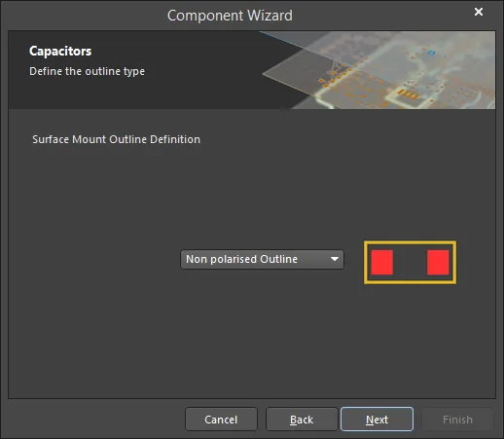Click the left red pad in outline preview
This screenshot has width=504, height=439.
click(x=382, y=262)
